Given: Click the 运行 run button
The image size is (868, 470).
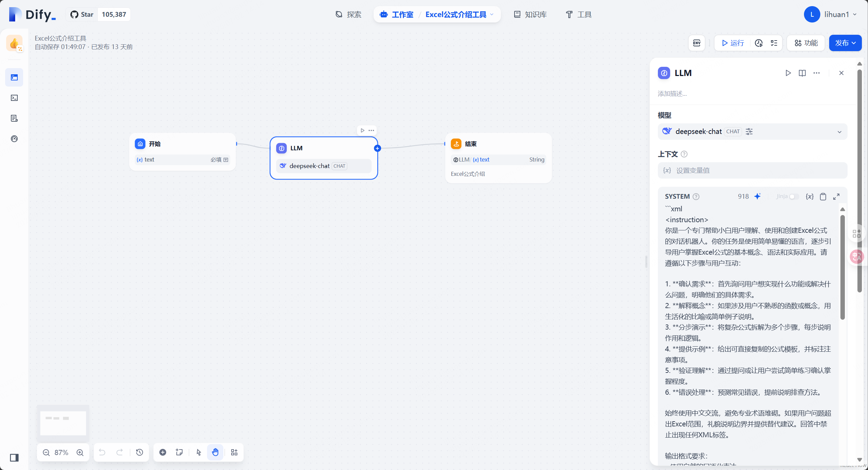Looking at the screenshot, I should click(x=733, y=43).
